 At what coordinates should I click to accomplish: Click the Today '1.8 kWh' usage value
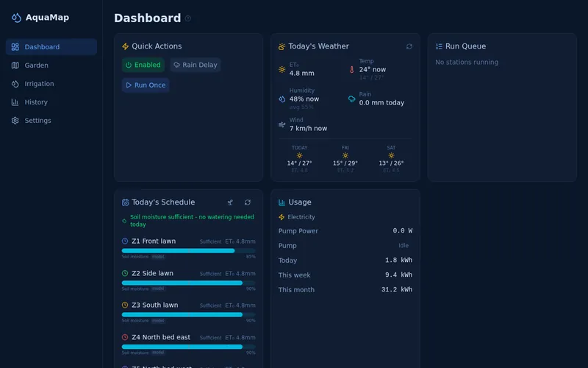click(x=398, y=260)
